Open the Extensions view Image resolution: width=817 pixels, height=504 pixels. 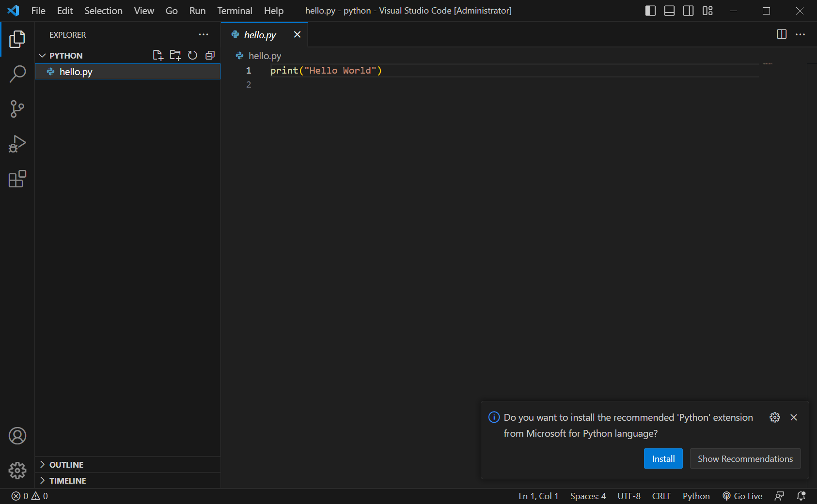click(17, 179)
